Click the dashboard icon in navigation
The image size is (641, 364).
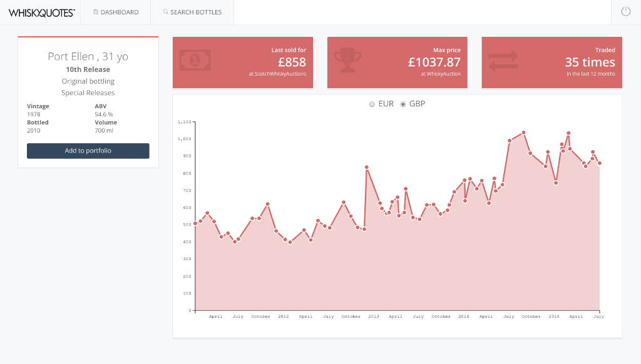(x=96, y=12)
